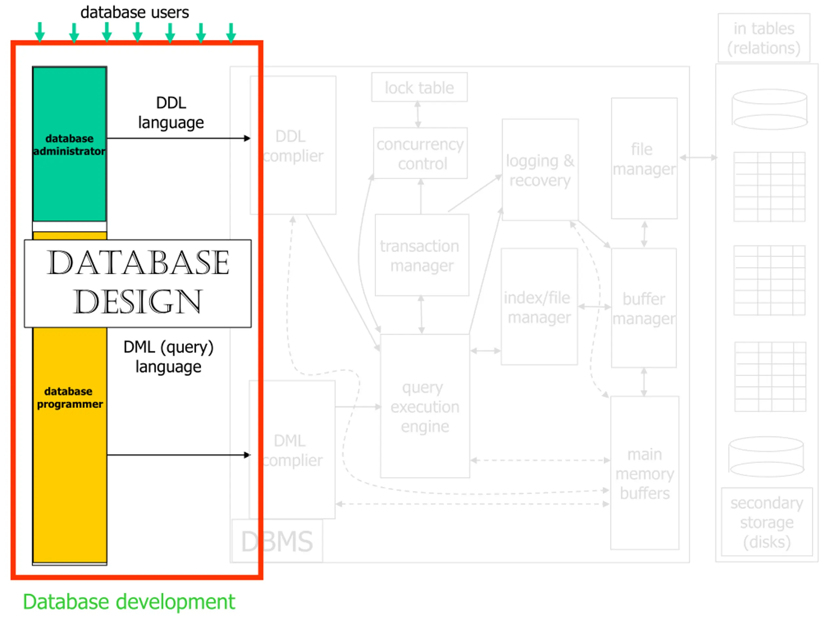The width and height of the screenshot is (840, 630).
Task: Click the Database development green label
Action: coord(129,602)
